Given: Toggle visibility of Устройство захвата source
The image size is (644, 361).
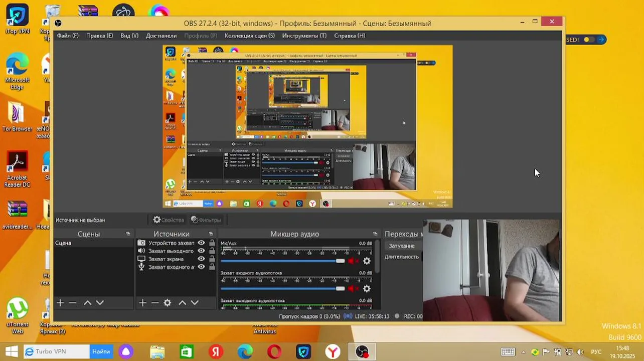Looking at the screenshot, I should coord(201,243).
